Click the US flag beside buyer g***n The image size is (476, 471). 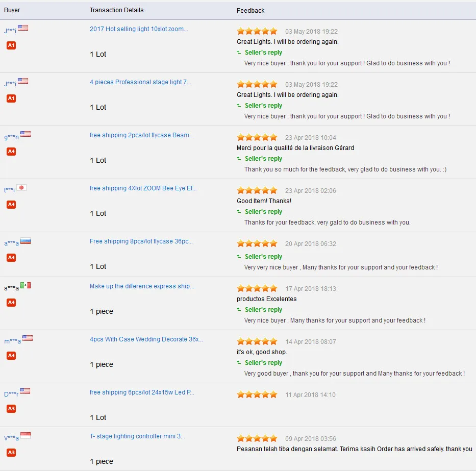pos(26,134)
